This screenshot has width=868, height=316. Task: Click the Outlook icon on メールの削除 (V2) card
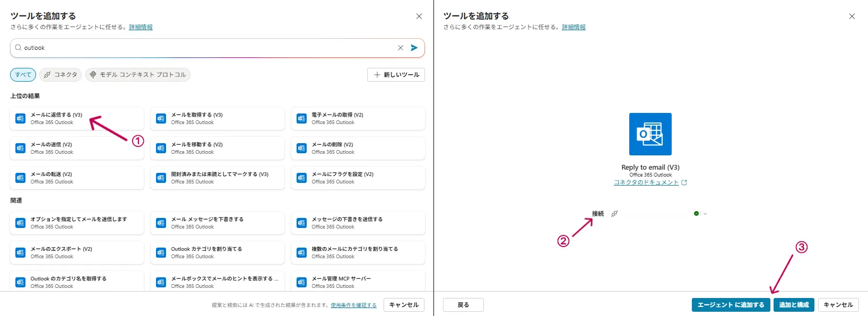[x=301, y=148]
